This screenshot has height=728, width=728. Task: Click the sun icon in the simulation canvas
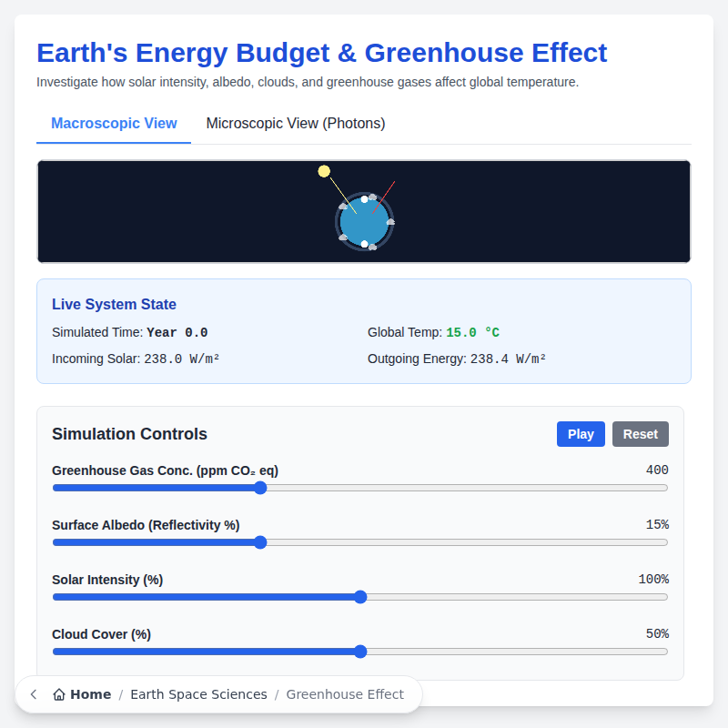pos(324,170)
